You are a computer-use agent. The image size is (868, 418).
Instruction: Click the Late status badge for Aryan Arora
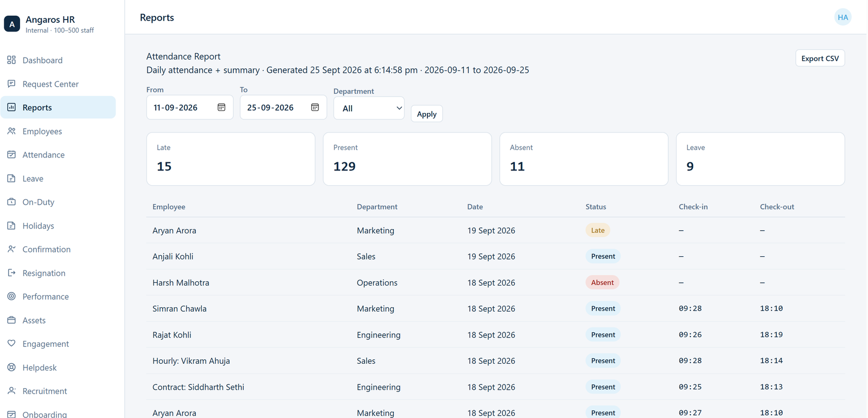[598, 230]
